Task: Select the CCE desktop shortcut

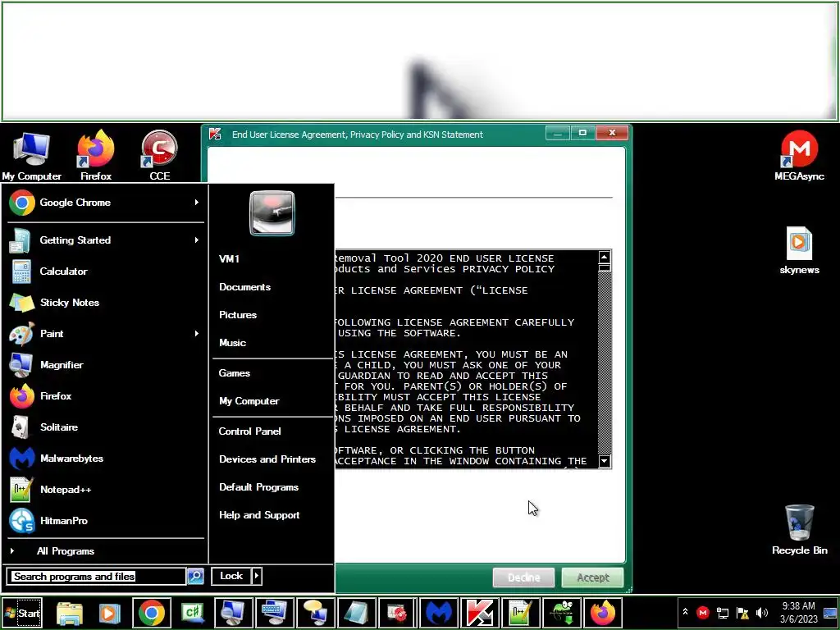Action: click(160, 155)
